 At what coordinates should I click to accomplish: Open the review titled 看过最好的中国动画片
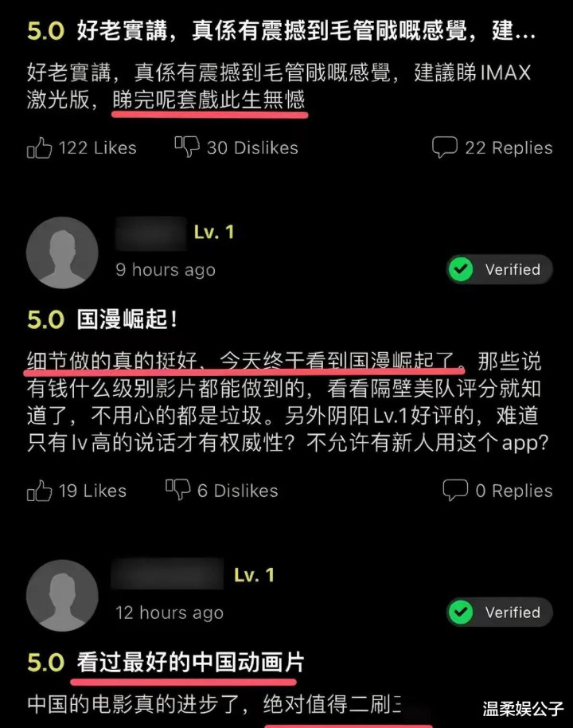190,662
